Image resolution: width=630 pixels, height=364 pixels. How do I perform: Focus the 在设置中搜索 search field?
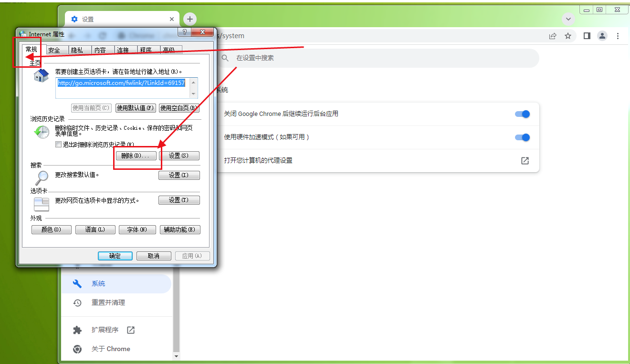click(x=377, y=58)
